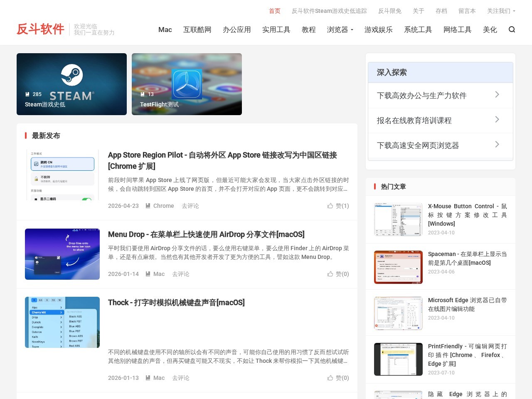The image size is (532, 399).
Task: Click 赞(1) like count
Action: click(x=342, y=206)
